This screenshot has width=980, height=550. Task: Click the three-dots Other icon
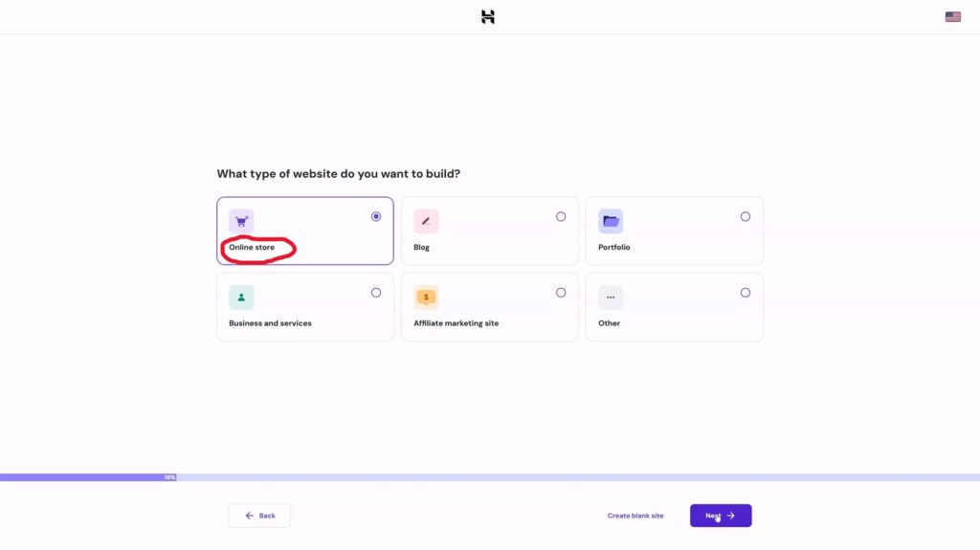click(611, 297)
